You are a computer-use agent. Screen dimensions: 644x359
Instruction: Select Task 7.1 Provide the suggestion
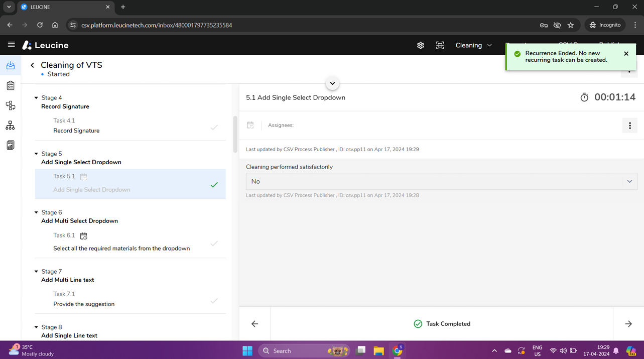[x=131, y=299]
